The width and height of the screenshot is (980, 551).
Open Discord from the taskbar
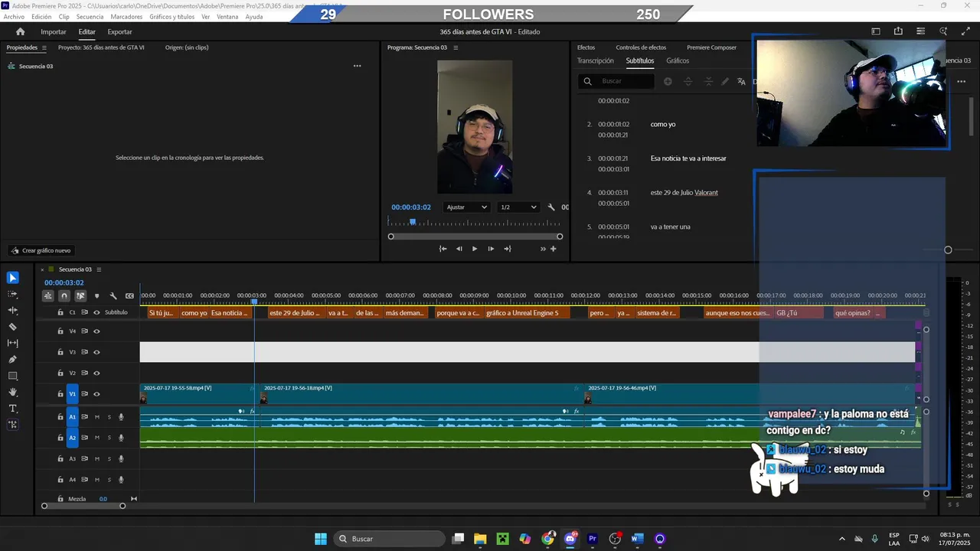pyautogui.click(x=570, y=539)
